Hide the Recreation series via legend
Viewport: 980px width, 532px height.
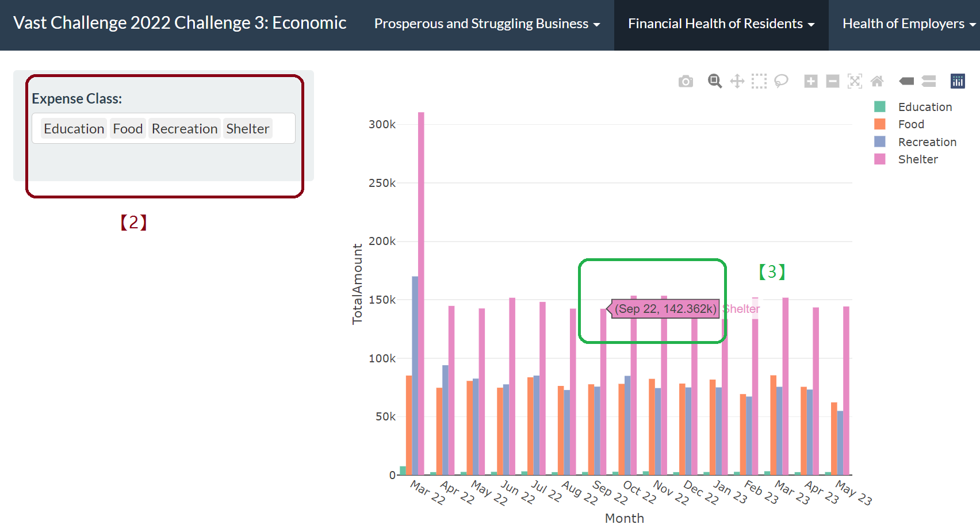click(x=927, y=142)
